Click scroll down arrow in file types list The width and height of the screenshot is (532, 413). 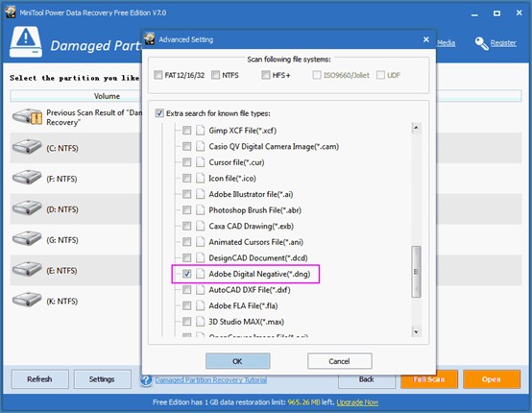click(x=417, y=331)
